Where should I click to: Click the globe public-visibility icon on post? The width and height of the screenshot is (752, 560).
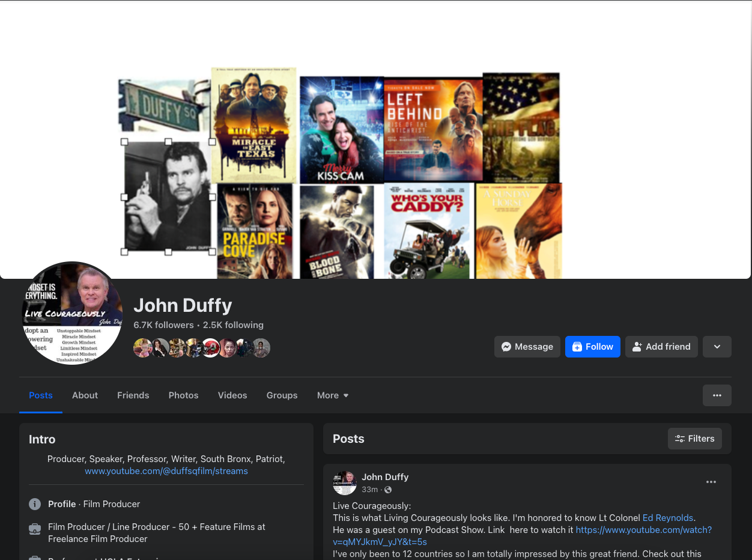click(388, 490)
